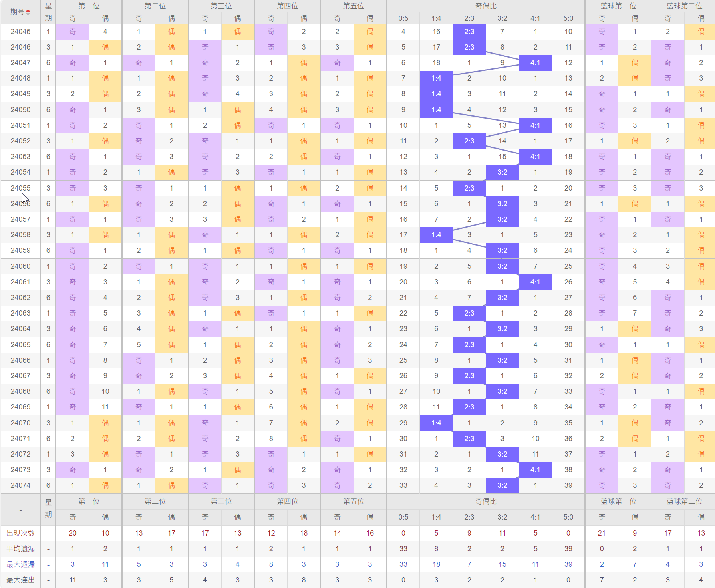
Task: Click the bottom 蓝球第二位 column group header
Action: pos(684,501)
